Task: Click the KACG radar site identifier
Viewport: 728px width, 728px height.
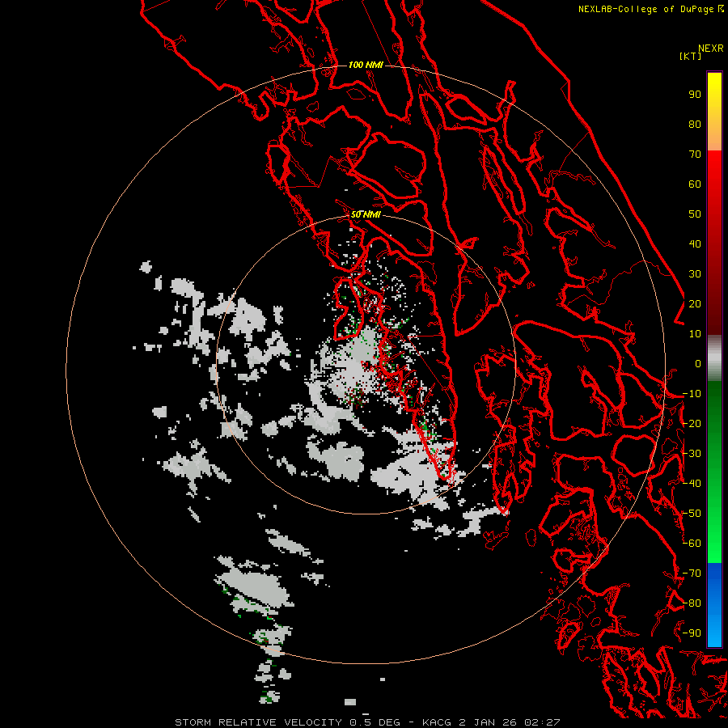Action: pos(437,722)
